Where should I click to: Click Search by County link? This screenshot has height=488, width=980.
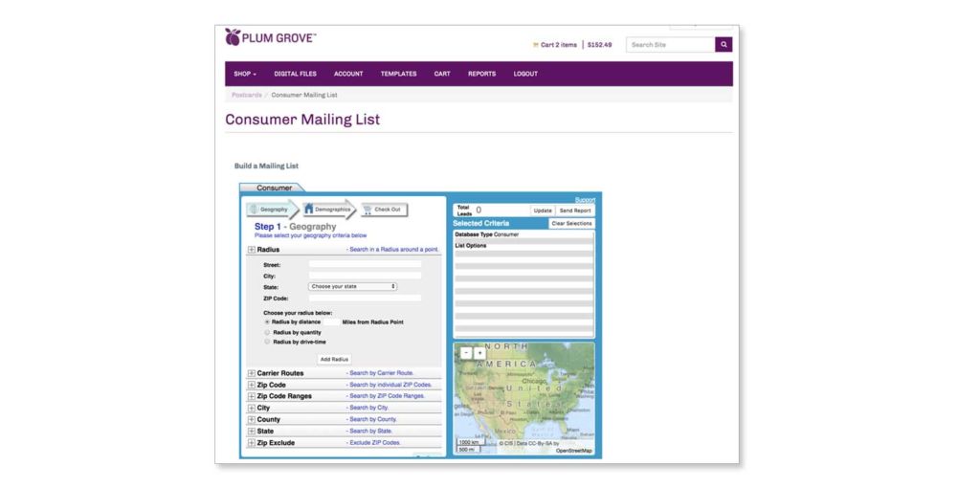[x=373, y=419]
